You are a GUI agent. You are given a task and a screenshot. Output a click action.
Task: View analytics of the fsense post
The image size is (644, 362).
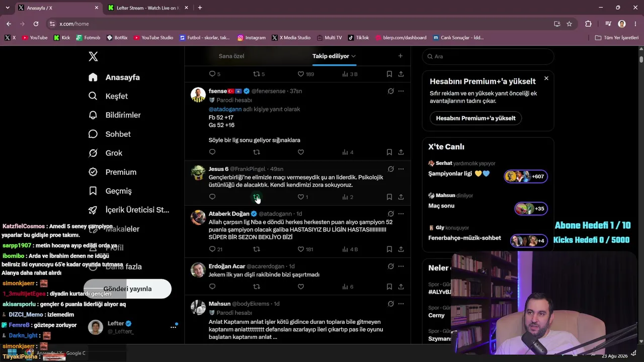pos(348,152)
